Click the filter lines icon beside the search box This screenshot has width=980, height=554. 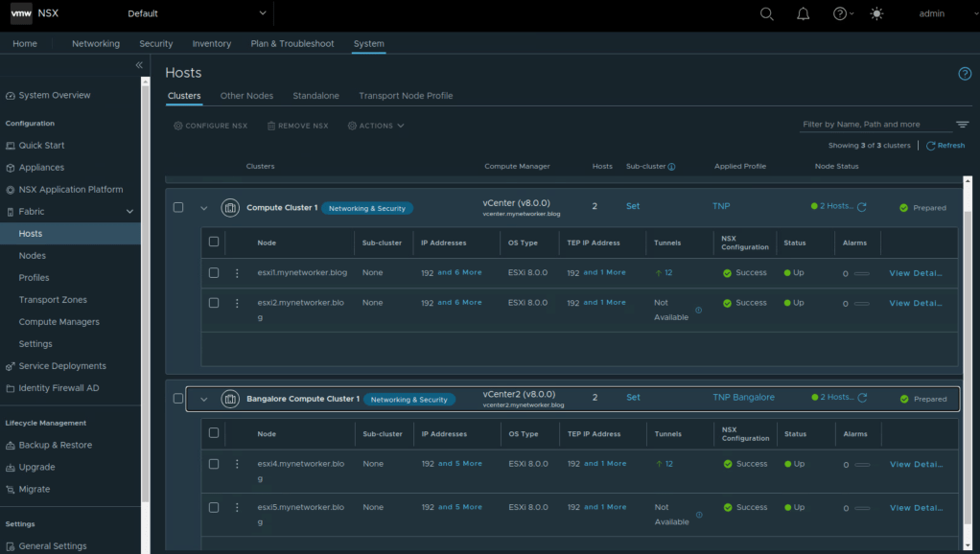click(x=962, y=125)
